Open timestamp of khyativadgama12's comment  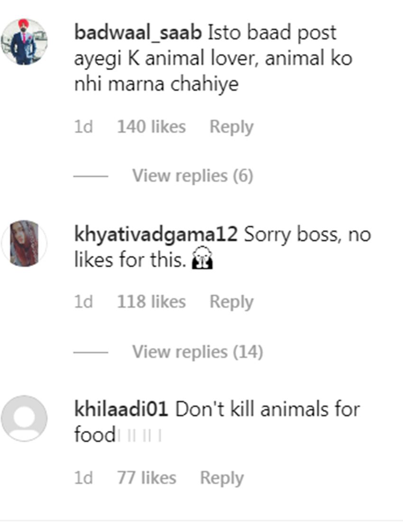83,302
